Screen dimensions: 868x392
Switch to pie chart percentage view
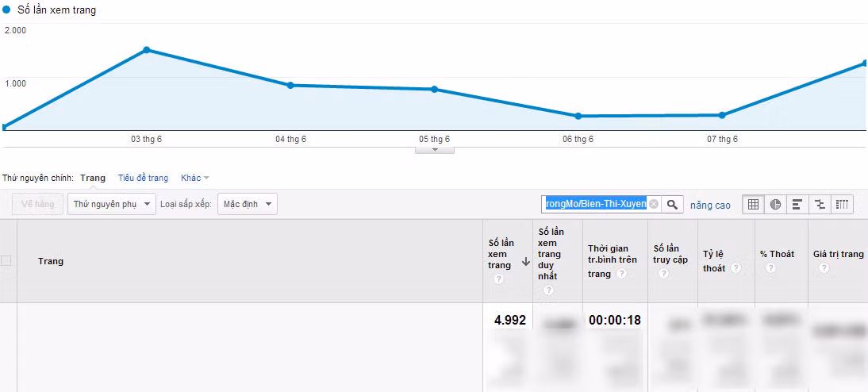tap(775, 204)
